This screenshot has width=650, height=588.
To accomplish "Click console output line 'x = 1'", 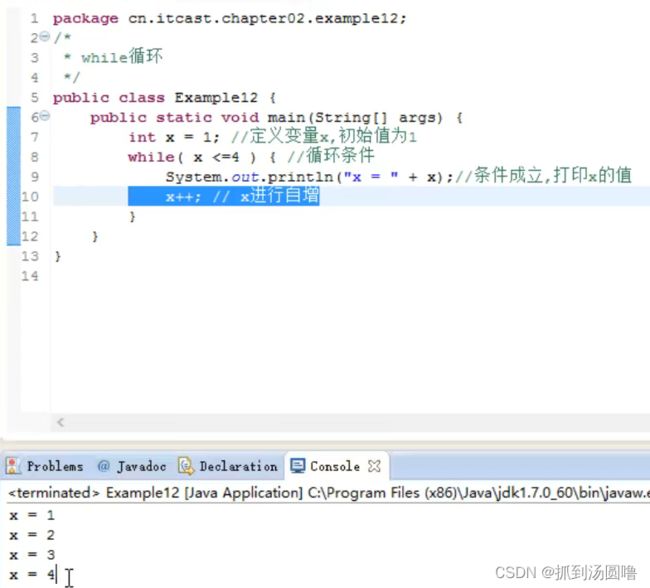I will click(32, 515).
